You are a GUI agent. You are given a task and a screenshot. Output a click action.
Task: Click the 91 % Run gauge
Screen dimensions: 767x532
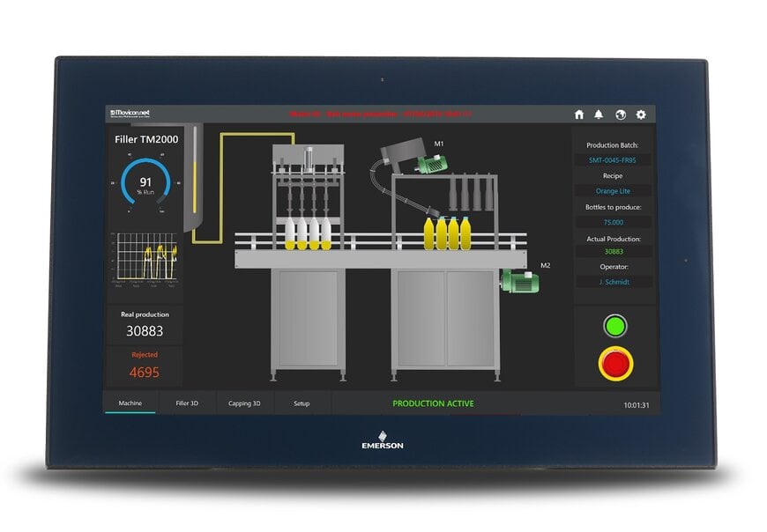click(x=145, y=183)
